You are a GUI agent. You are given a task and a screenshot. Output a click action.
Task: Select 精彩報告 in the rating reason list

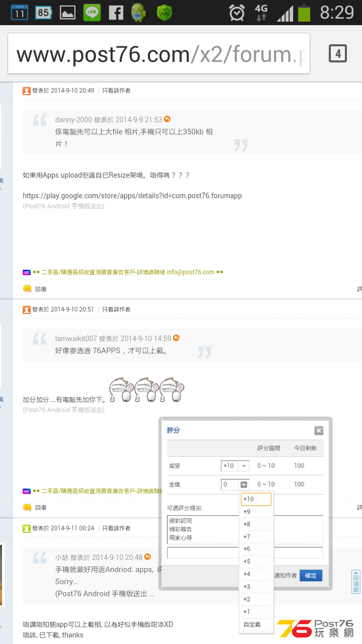click(x=180, y=529)
